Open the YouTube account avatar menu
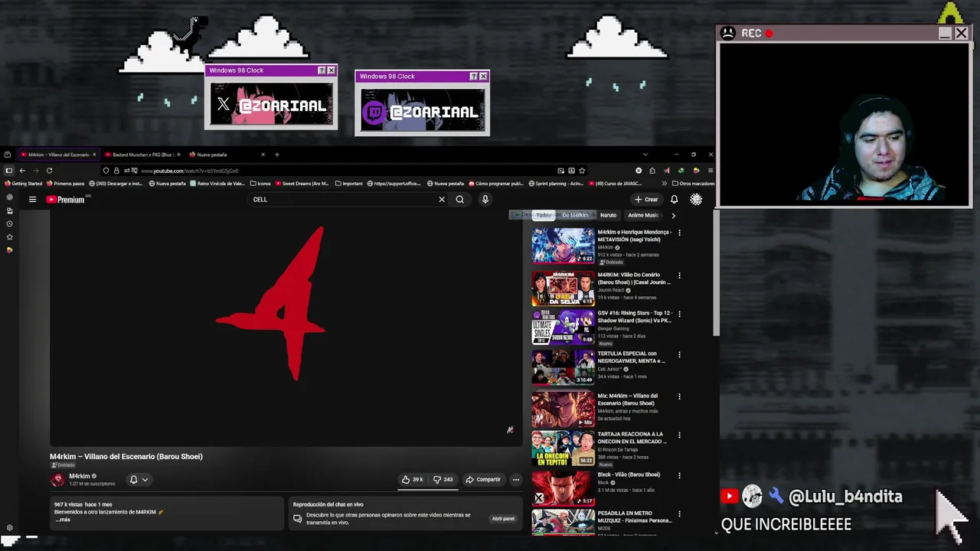This screenshot has height=551, width=980. pyautogui.click(x=696, y=200)
